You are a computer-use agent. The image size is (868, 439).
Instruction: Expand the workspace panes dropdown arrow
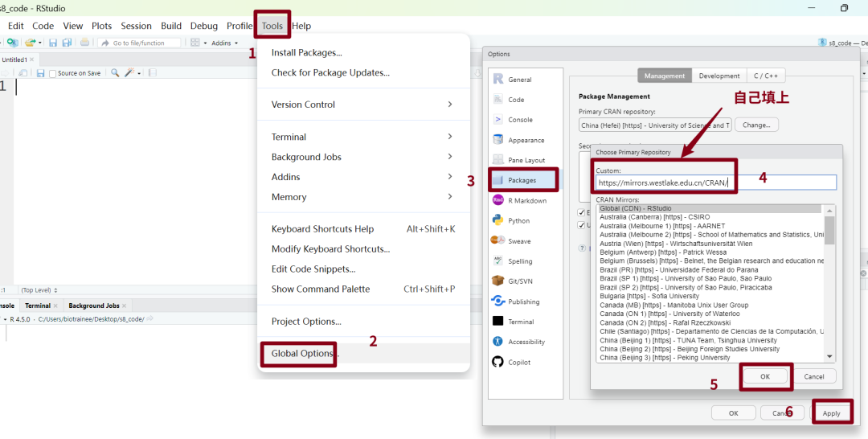coord(205,43)
